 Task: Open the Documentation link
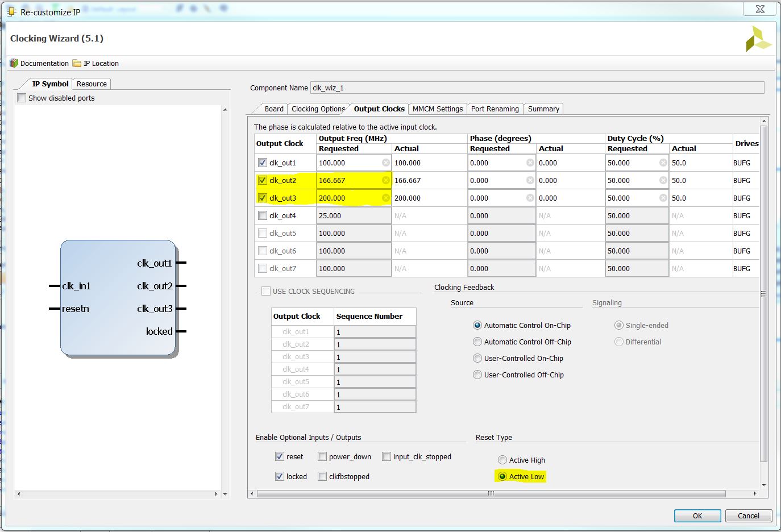pyautogui.click(x=39, y=63)
